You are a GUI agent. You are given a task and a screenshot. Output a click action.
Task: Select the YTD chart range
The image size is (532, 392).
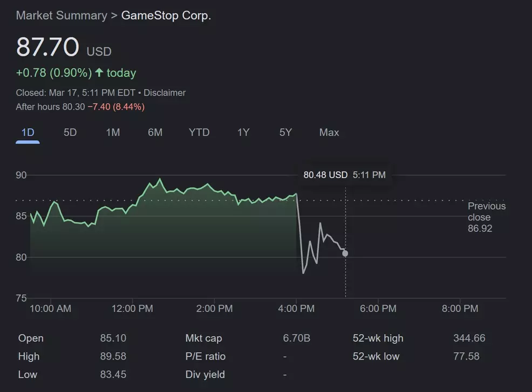(199, 133)
